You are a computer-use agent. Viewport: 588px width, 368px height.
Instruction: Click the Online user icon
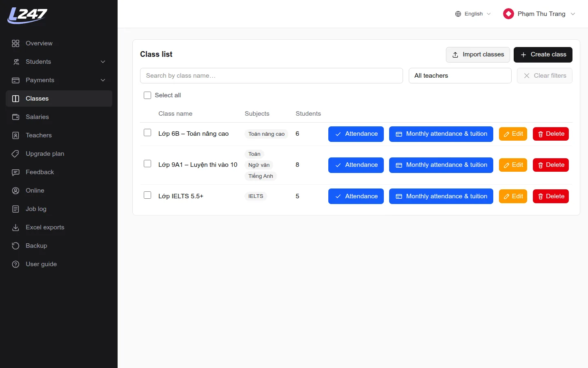[x=16, y=191]
